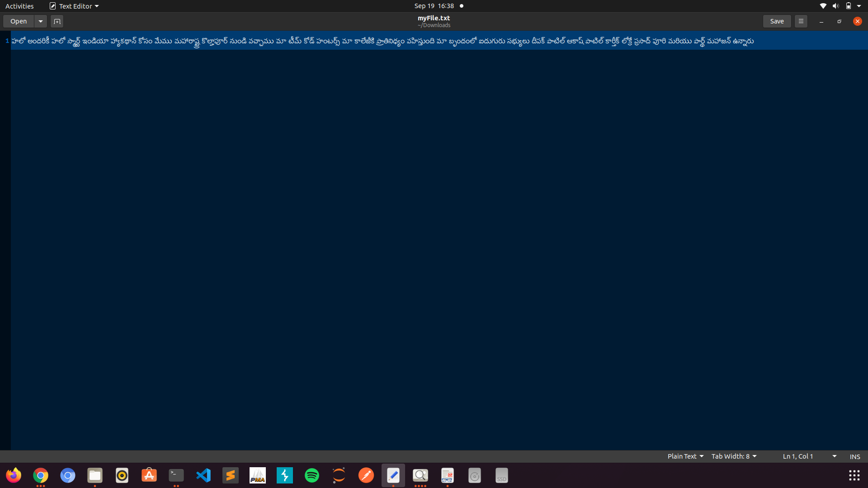Open Spotify from the dock
868x488 pixels.
click(x=312, y=475)
